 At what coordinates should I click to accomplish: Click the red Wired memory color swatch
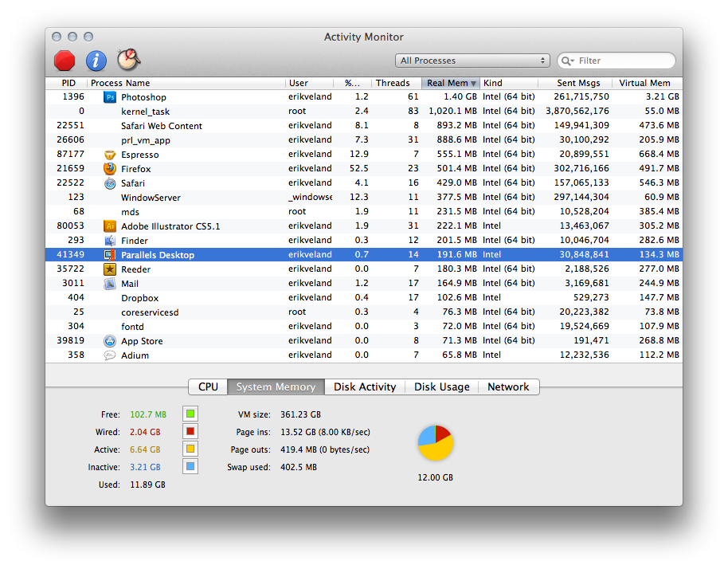coord(190,431)
